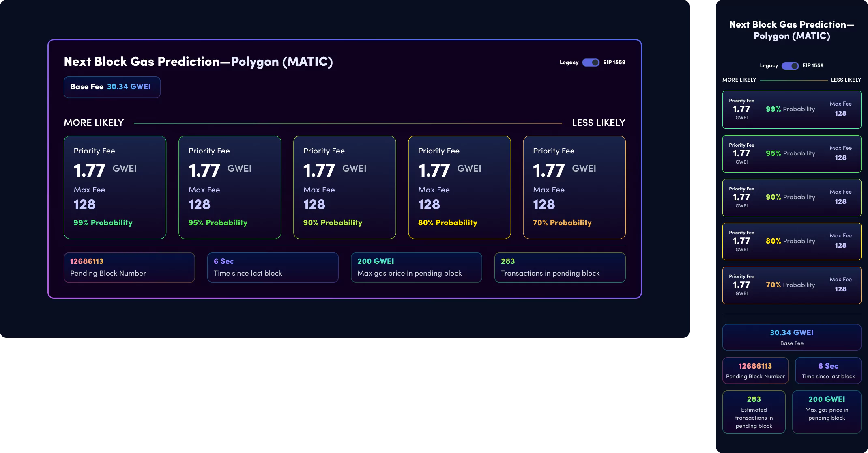Click the sidebar 30.34 GWEI Base Fee box
The image size is (868, 453).
pos(792,337)
